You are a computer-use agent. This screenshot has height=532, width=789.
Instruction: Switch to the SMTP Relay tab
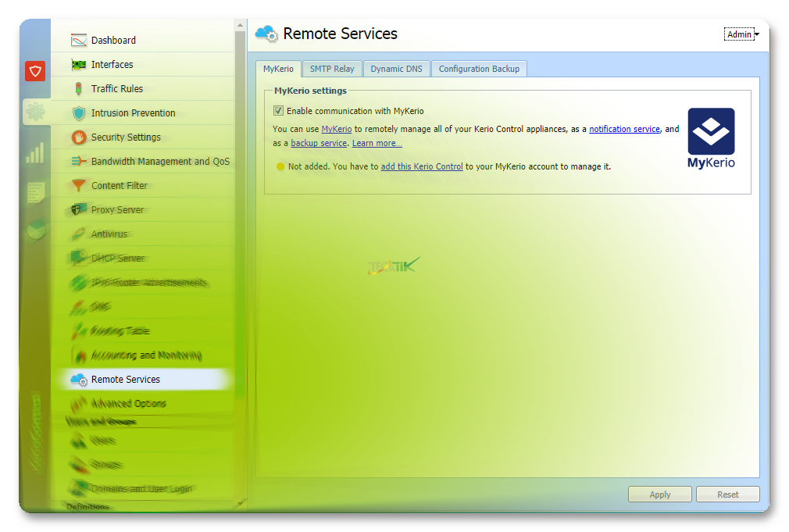(x=332, y=69)
